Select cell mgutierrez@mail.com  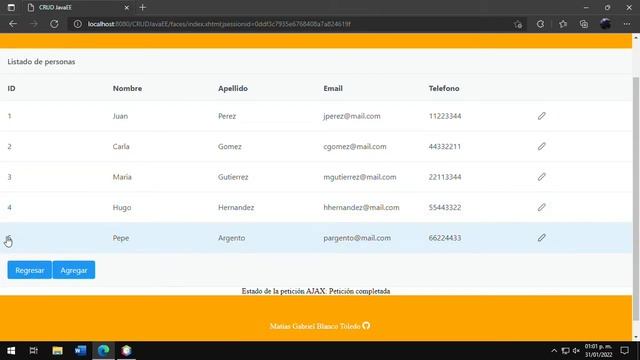(360, 177)
